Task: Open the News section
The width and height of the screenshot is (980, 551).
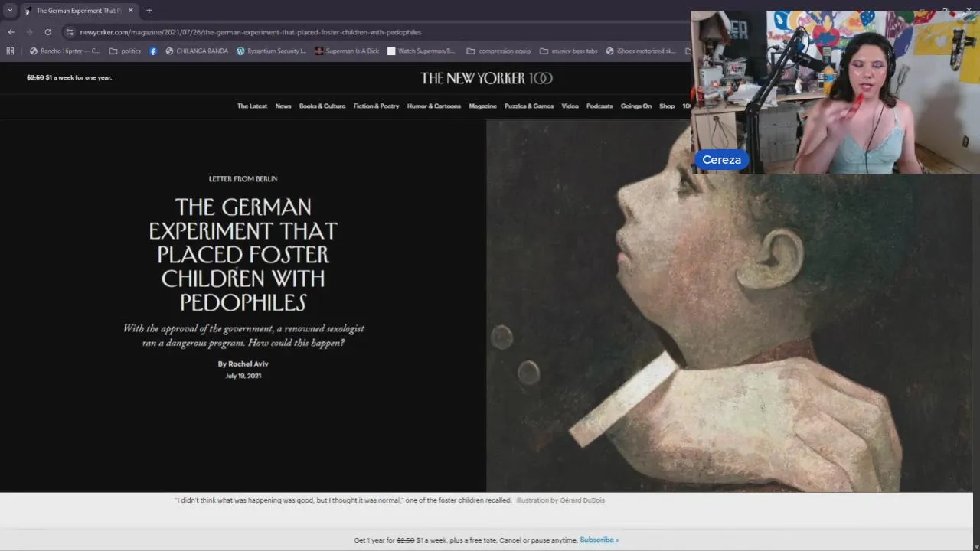Action: point(283,106)
